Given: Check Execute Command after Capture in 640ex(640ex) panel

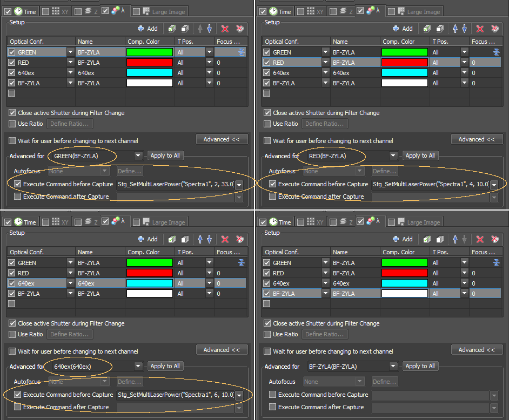Looking at the screenshot, I should click(x=18, y=407).
